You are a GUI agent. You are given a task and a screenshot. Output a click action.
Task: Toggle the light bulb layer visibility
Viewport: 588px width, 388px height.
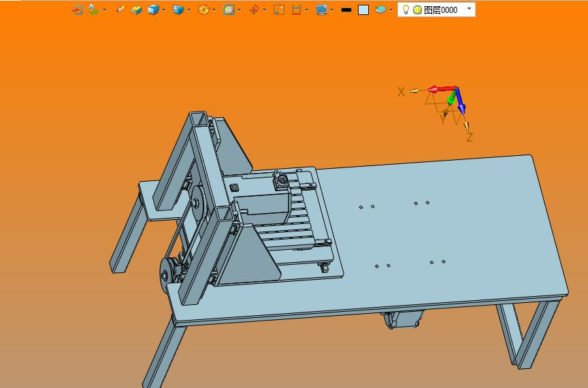point(406,10)
